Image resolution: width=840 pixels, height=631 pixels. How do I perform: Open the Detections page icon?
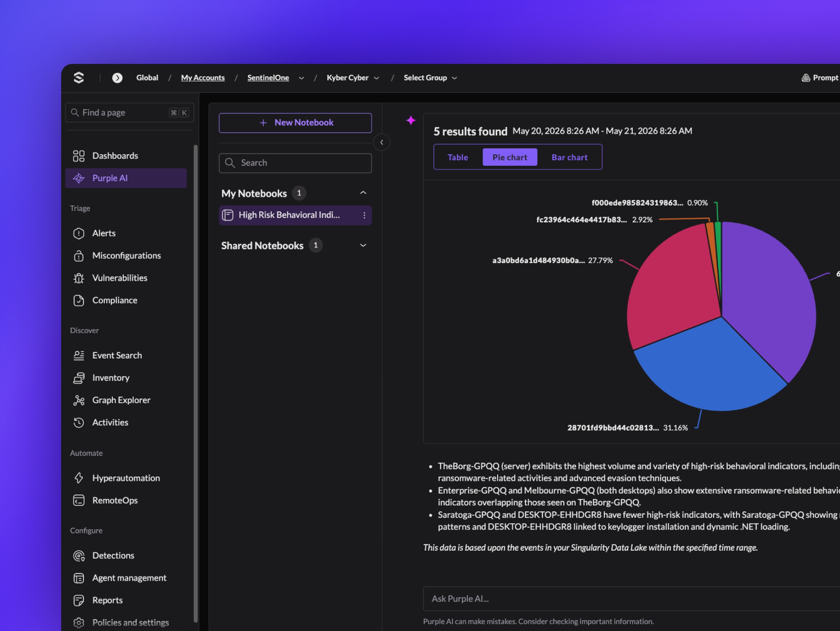coord(79,555)
